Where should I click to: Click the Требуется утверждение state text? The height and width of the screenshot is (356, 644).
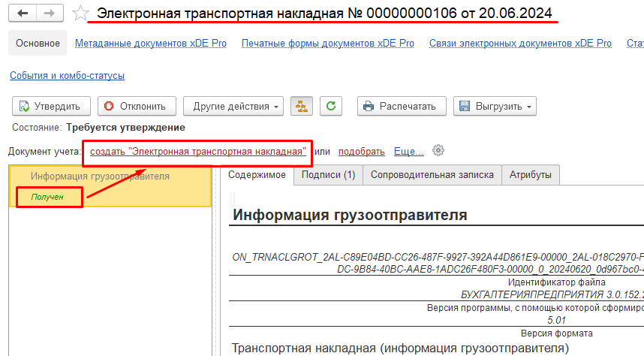(125, 128)
